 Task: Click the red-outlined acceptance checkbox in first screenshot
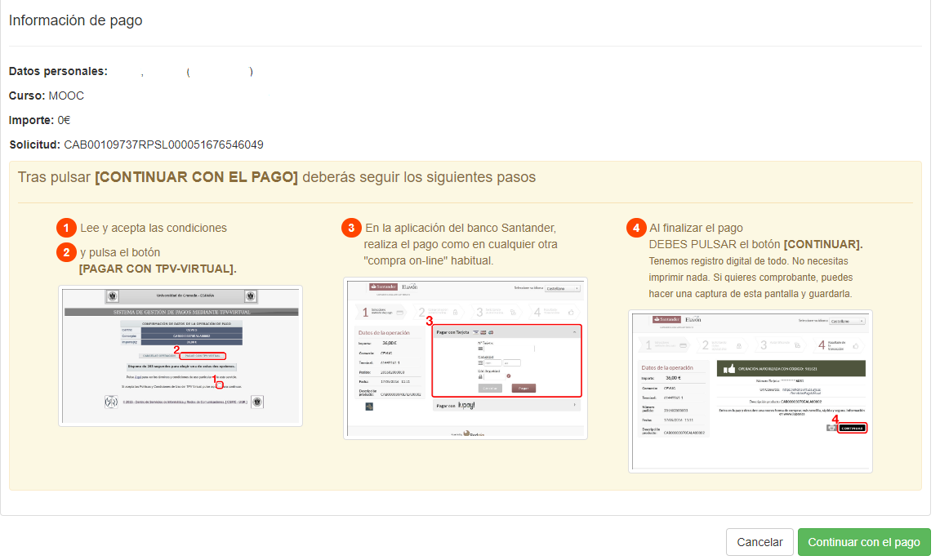[x=219, y=384]
